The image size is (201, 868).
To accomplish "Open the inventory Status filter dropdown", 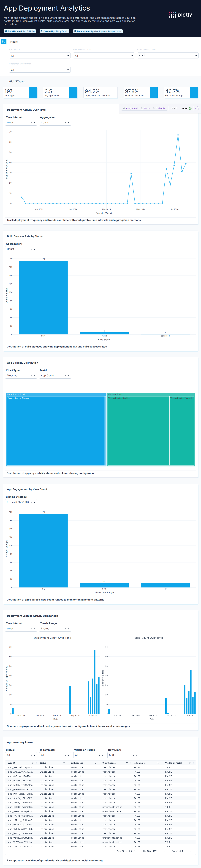I will 21,755.
